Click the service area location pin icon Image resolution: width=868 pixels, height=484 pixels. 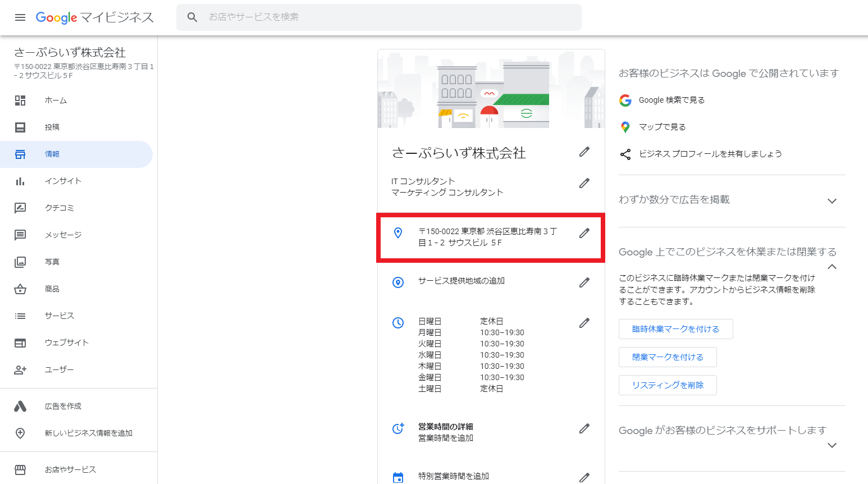398,282
